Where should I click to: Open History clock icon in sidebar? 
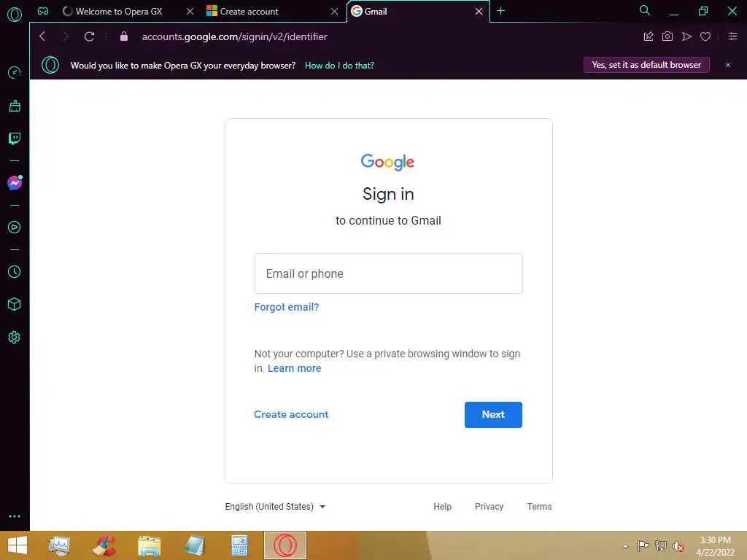15,271
